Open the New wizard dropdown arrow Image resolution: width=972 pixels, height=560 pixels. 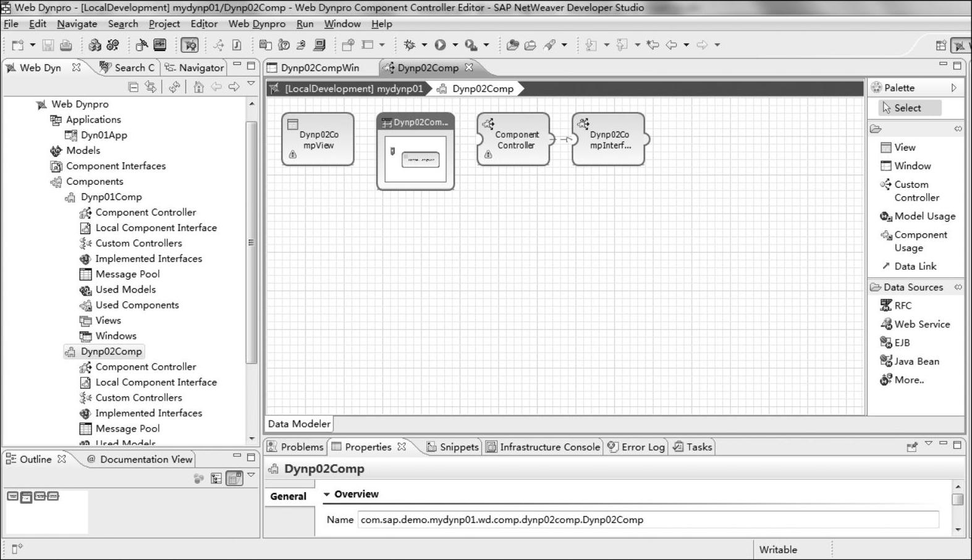click(x=32, y=45)
